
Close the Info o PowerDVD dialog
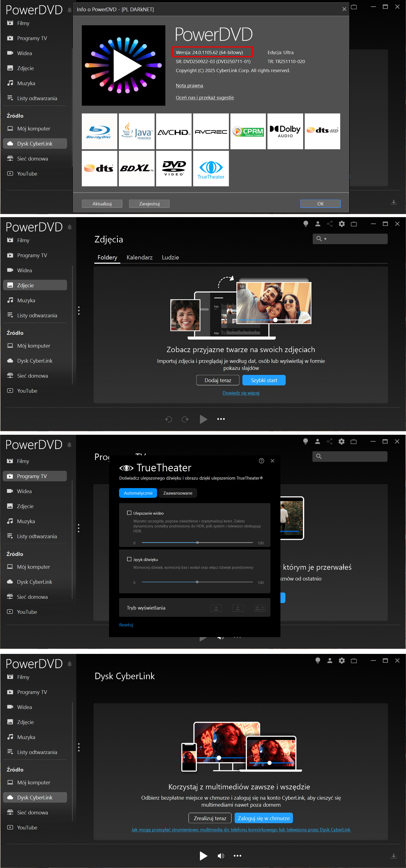coord(344,9)
